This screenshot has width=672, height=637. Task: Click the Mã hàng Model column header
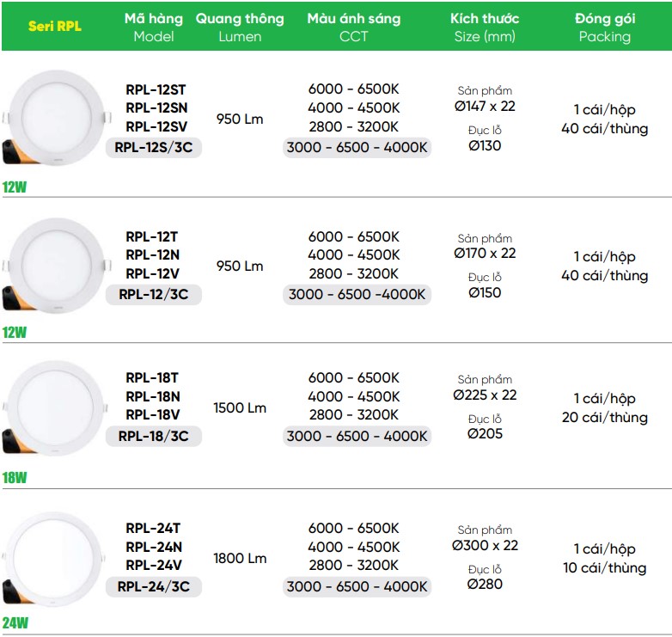click(154, 27)
